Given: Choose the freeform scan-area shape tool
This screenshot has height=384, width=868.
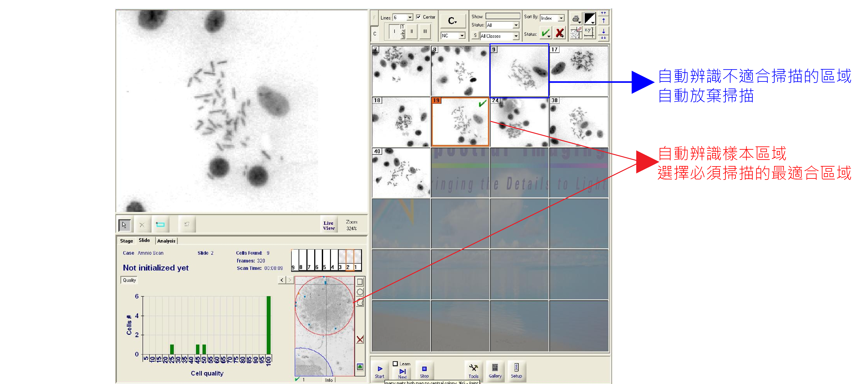Looking at the screenshot, I should [x=360, y=302].
